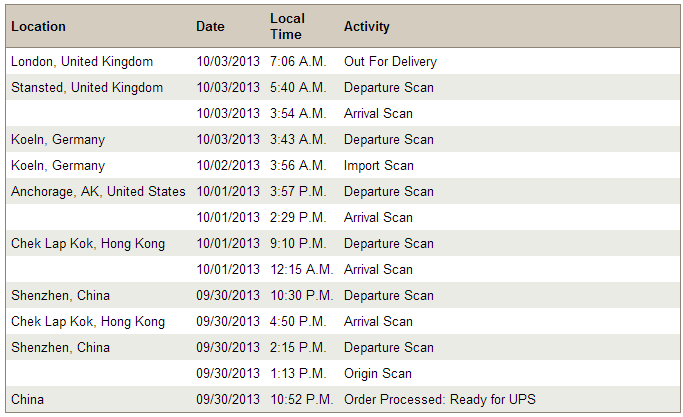Click the 10:30 P.M. time cell

[301, 296]
